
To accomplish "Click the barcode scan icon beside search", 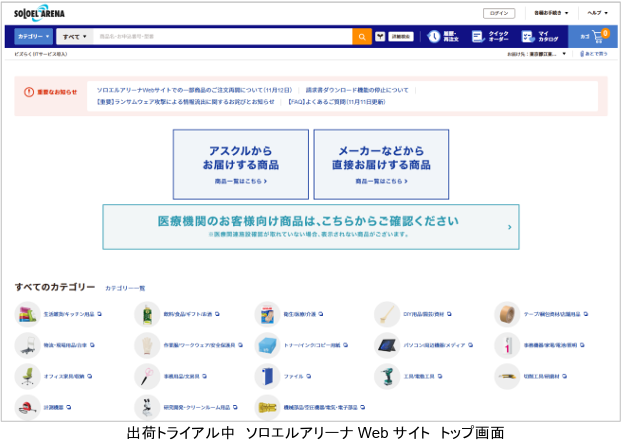I will coord(380,36).
